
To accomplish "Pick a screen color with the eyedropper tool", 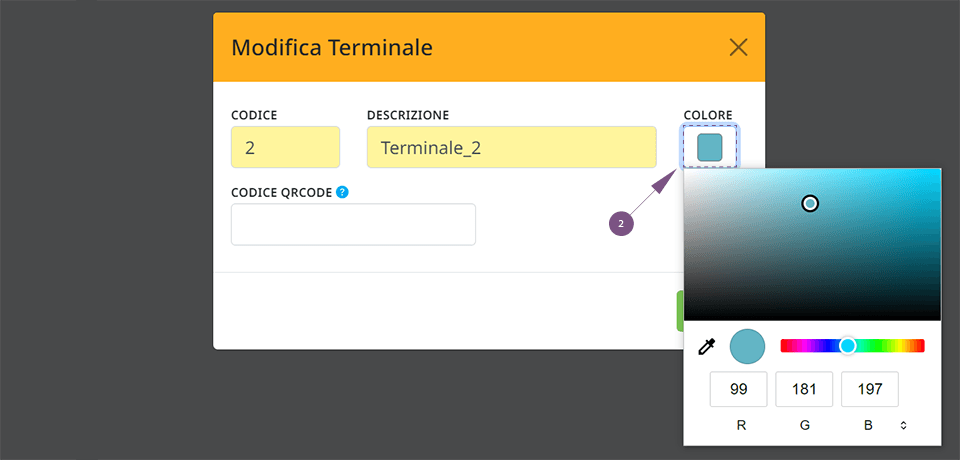I will [x=707, y=347].
